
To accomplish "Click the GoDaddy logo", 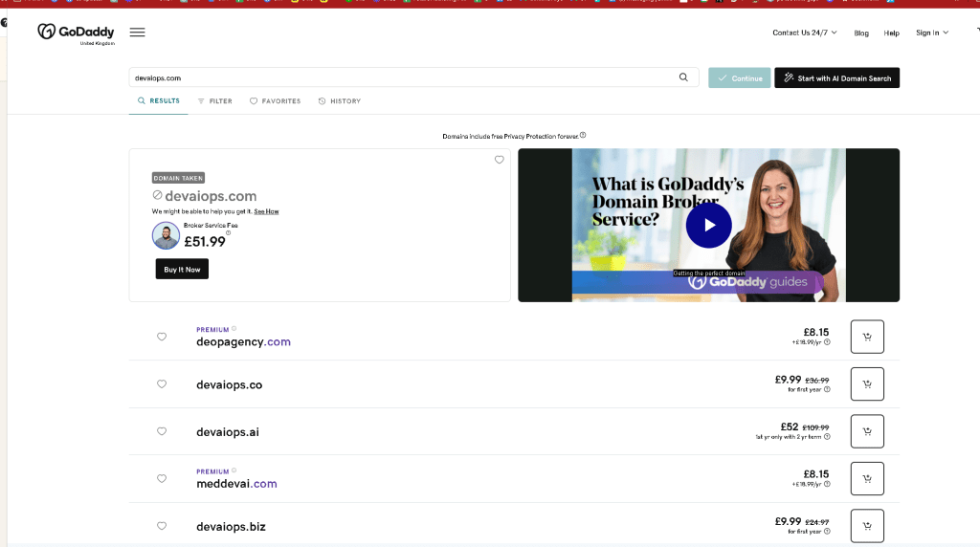I will (76, 33).
